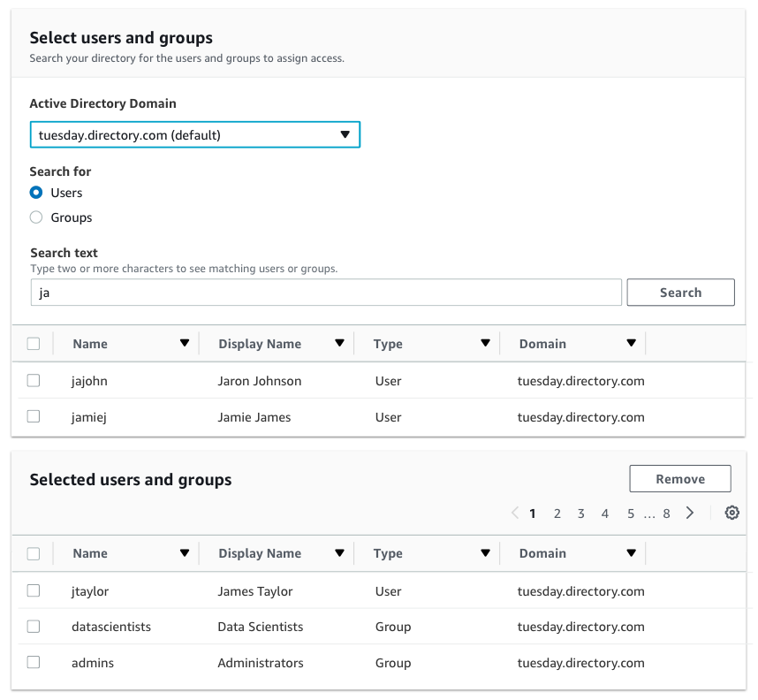
Task: Jump to page 8 of selected users
Action: (666, 514)
